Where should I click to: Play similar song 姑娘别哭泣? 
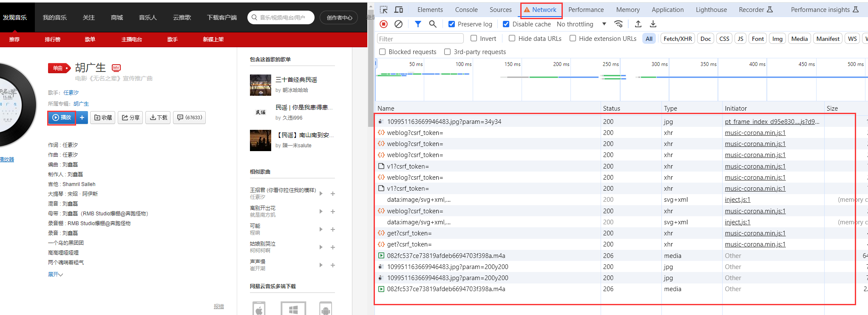321,247
